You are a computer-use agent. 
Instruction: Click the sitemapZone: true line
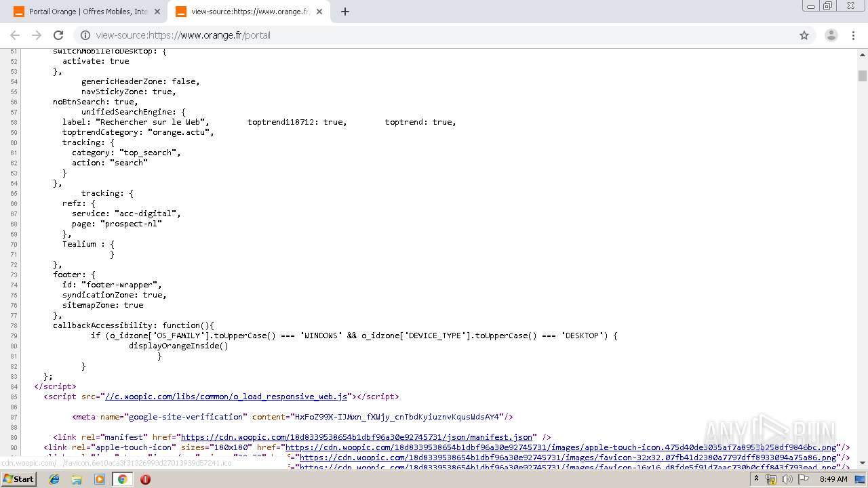pos(103,305)
